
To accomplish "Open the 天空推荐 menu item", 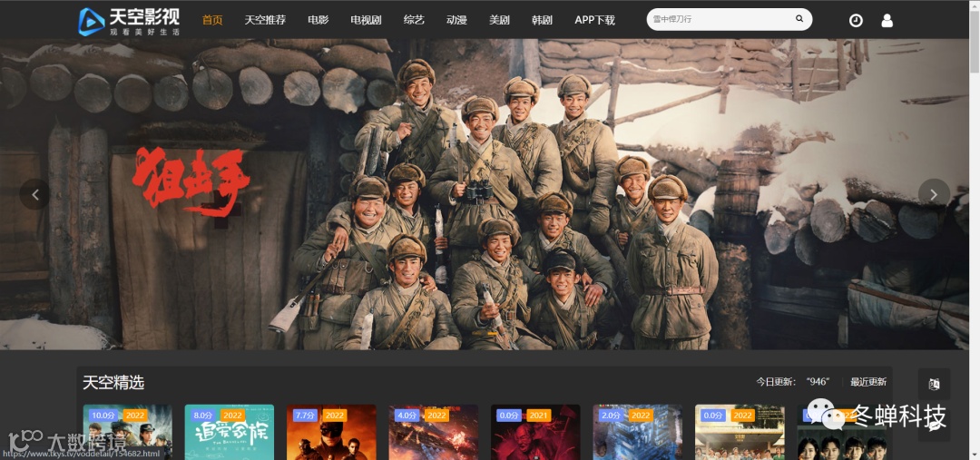I will click(265, 20).
